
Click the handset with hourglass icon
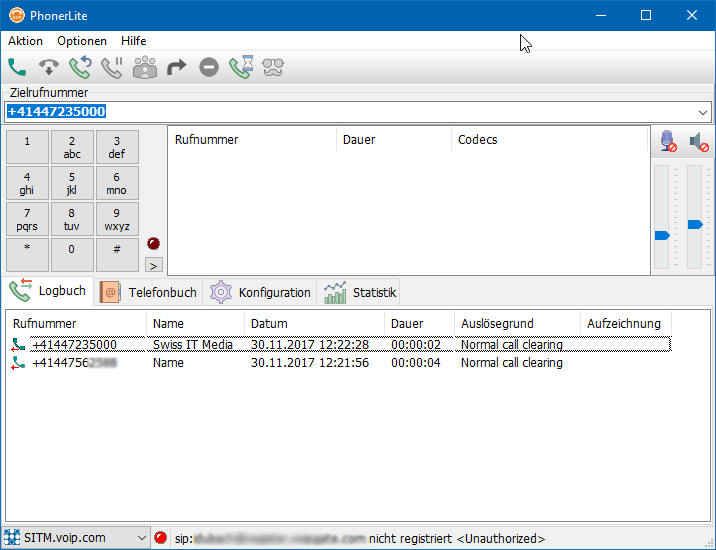point(241,67)
